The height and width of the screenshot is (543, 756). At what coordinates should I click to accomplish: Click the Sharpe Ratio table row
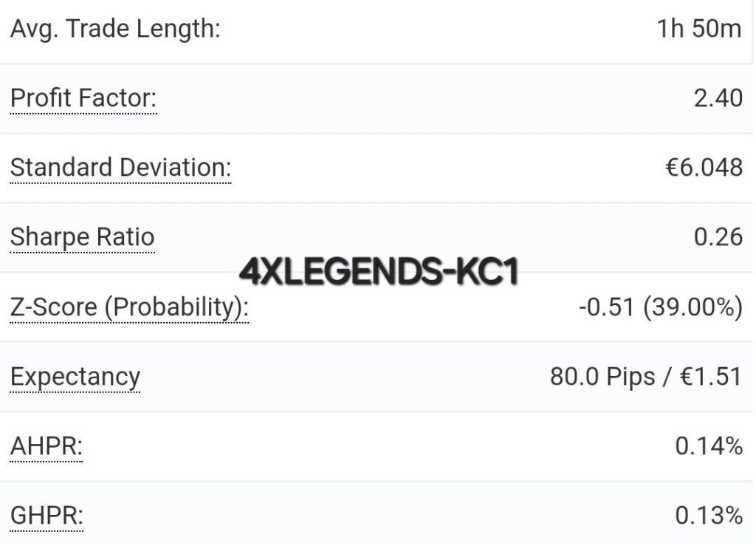tap(377, 237)
